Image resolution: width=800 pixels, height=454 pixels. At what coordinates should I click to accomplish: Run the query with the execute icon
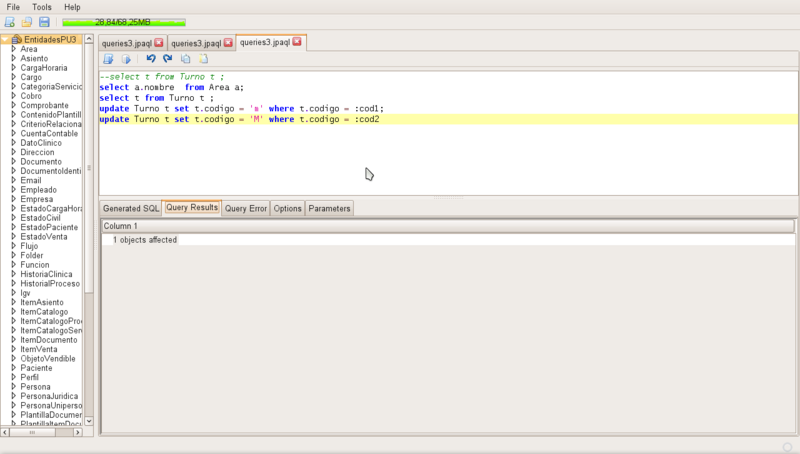click(x=126, y=59)
